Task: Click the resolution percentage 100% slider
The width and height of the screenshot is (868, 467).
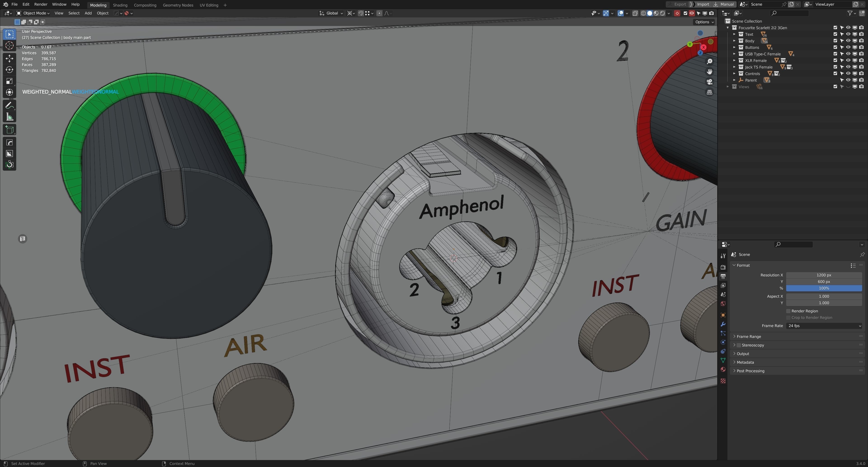Action: [x=824, y=288]
